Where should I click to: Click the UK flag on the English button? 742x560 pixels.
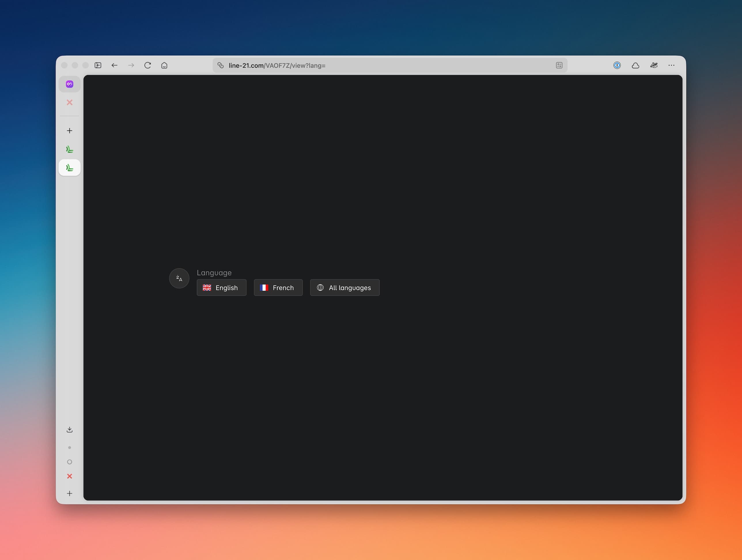coord(207,287)
